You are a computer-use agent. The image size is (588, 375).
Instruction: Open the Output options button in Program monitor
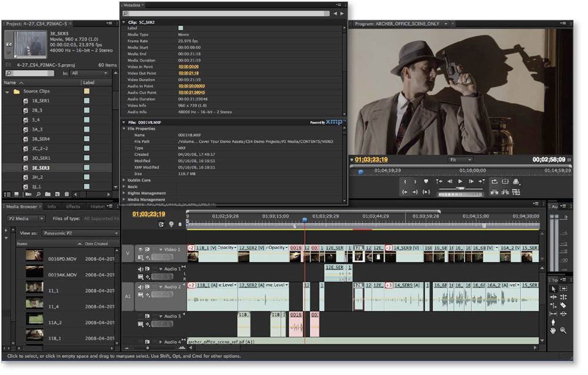point(516,182)
